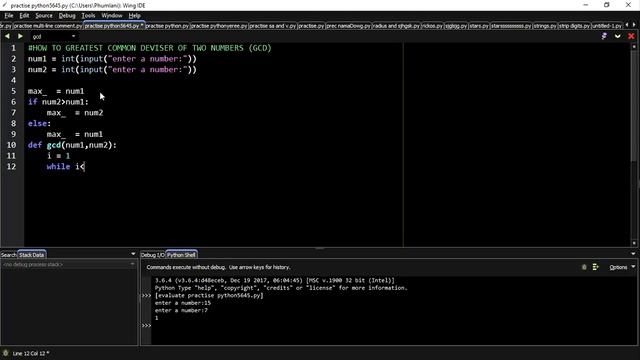Image resolution: width=640 pixels, height=360 pixels.
Task: Click 'if num2>num1:' on line 6
Action: tap(58, 102)
